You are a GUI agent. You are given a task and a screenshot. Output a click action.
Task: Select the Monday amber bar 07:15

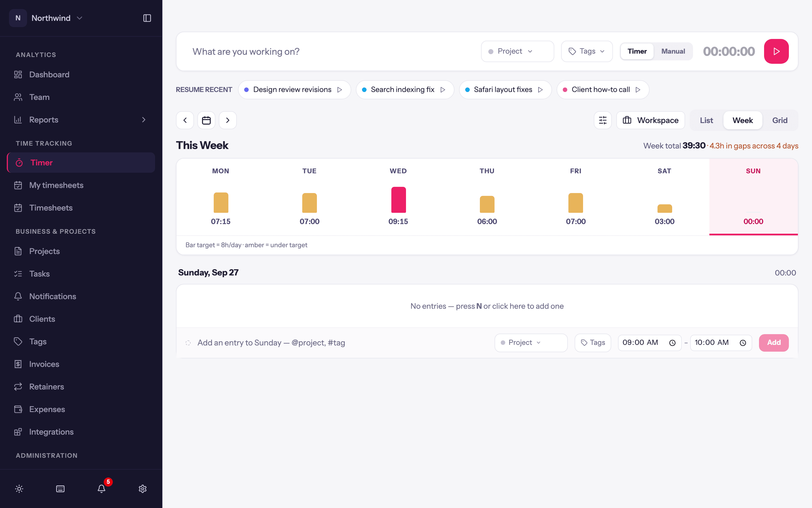[221, 203]
